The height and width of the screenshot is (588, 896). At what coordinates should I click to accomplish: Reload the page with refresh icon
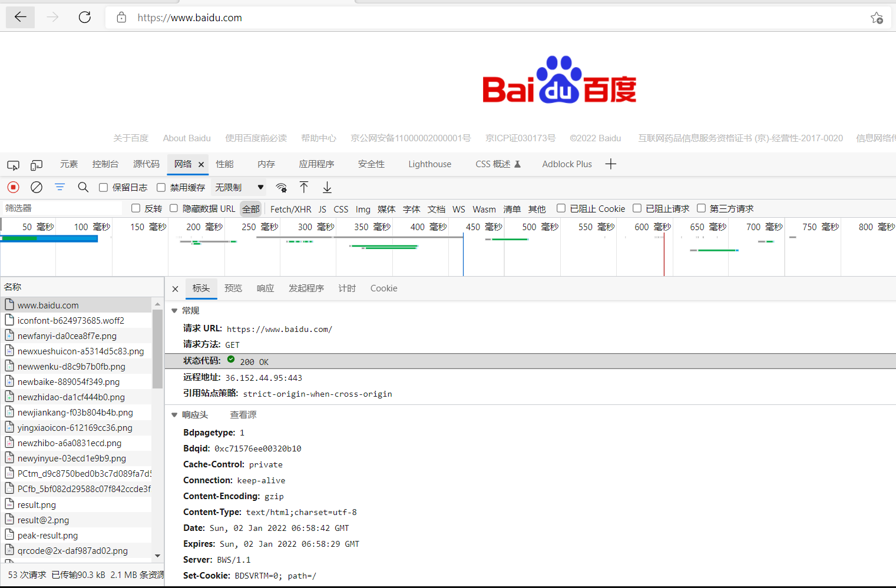tap(85, 18)
